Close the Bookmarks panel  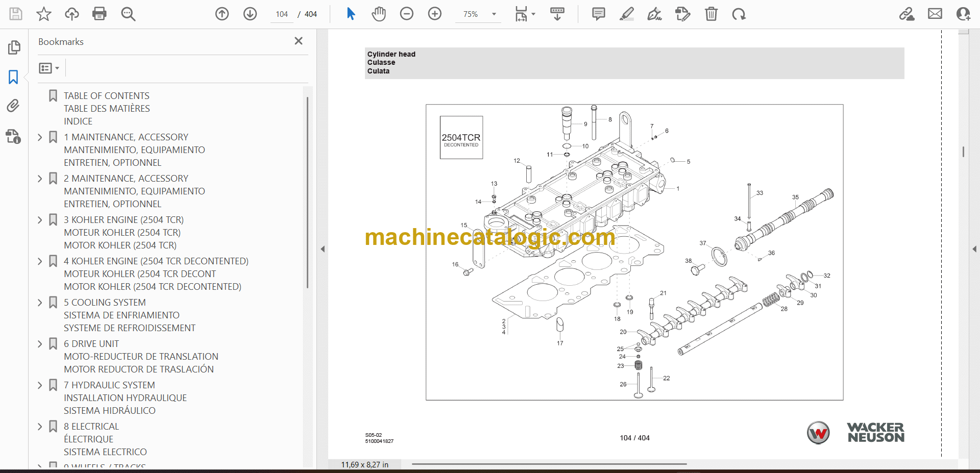[x=299, y=41]
